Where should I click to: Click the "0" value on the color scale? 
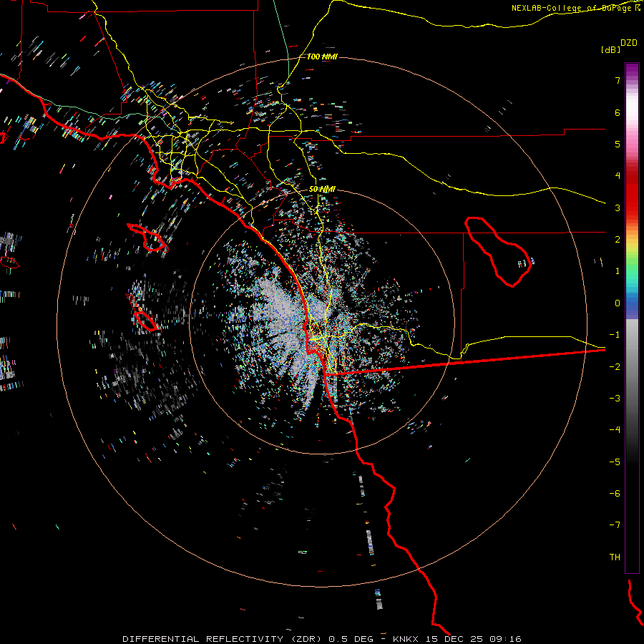618,303
